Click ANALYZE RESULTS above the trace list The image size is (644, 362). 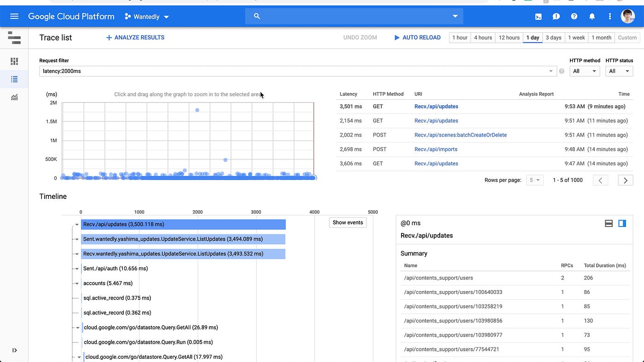pyautogui.click(x=134, y=37)
